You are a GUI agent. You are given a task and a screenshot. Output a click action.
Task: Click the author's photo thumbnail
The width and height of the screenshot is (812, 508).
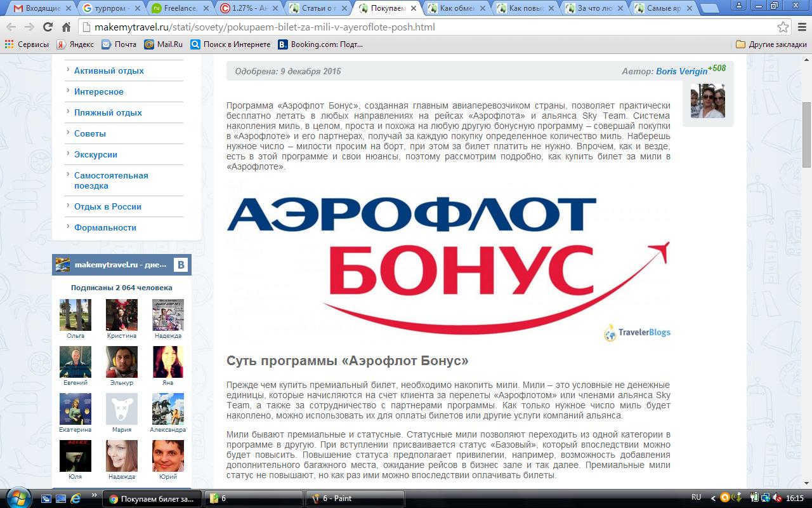tap(707, 101)
